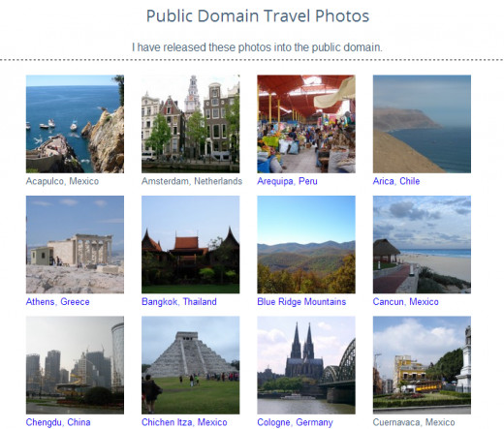Open the Cancun beach photo thumbnail
The image size is (504, 429).
tap(422, 244)
